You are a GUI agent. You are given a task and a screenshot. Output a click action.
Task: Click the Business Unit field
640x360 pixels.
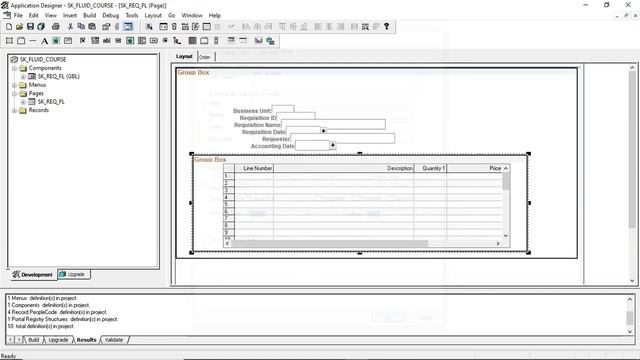pos(283,109)
